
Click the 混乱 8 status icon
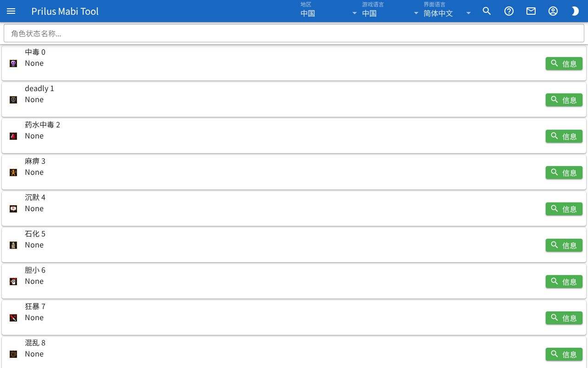13,354
